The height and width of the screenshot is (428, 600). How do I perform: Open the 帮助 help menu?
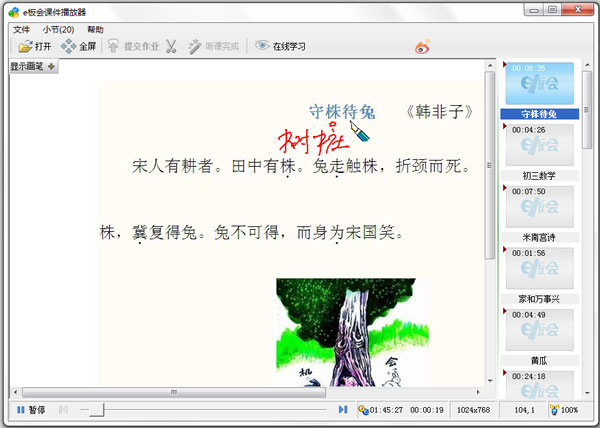tap(95, 30)
